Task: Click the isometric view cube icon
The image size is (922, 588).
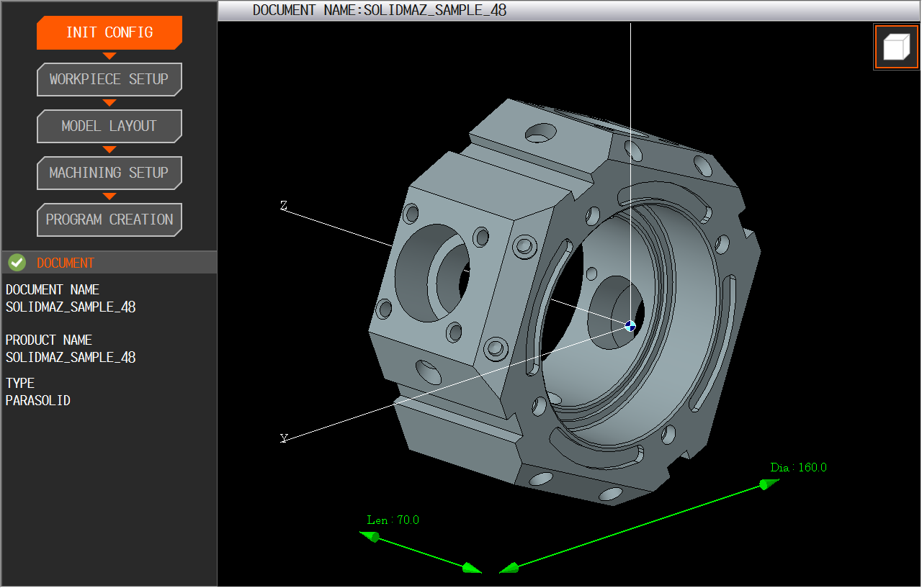Action: 896,48
